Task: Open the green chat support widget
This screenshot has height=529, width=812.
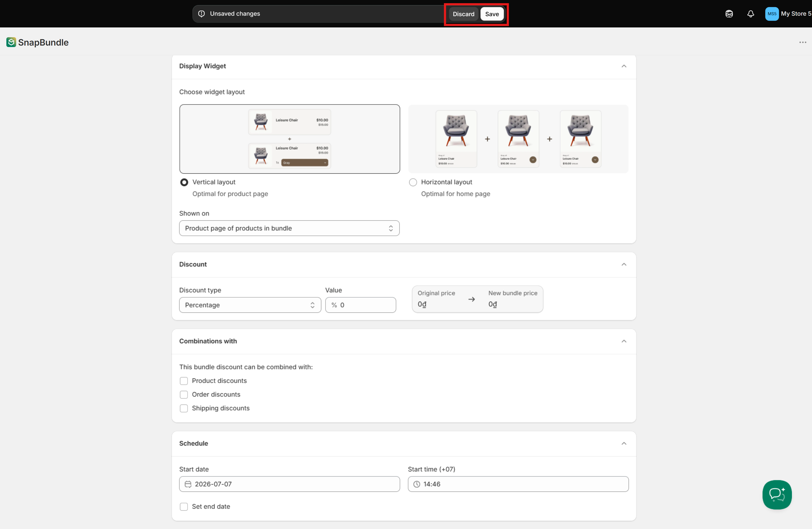Action: 777,494
